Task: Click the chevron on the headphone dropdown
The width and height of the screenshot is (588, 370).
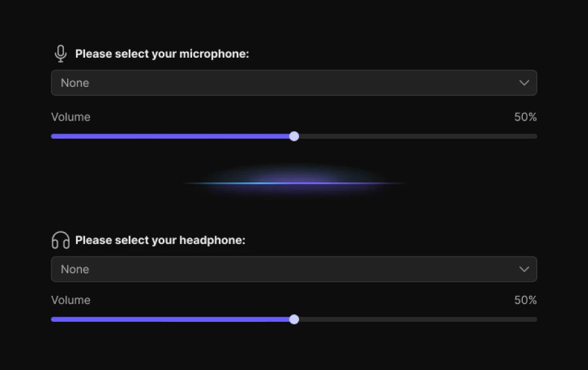Action: [x=524, y=269]
